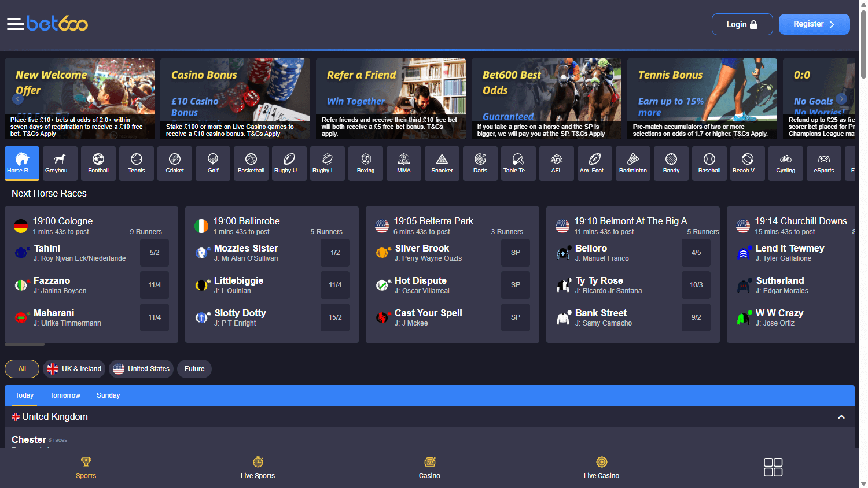Open the Greyhound racing section
This screenshot has height=488, width=868.
coord(60,163)
